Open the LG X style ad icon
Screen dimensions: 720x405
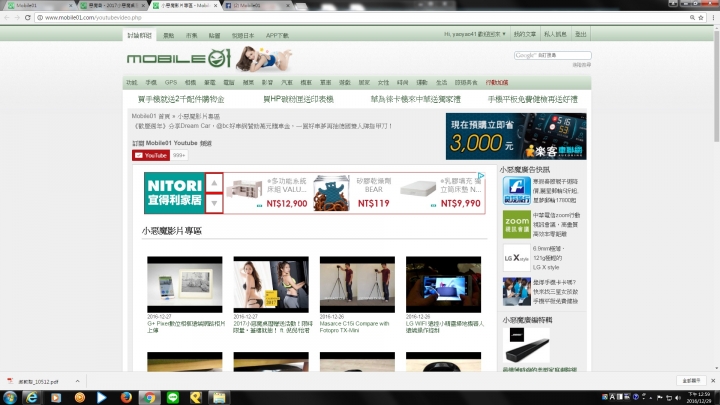tap(517, 258)
